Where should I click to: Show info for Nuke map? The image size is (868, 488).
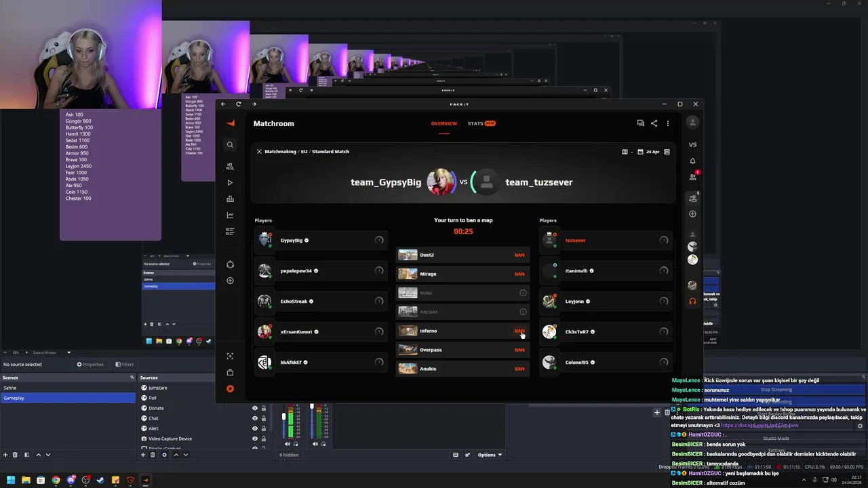click(x=523, y=293)
